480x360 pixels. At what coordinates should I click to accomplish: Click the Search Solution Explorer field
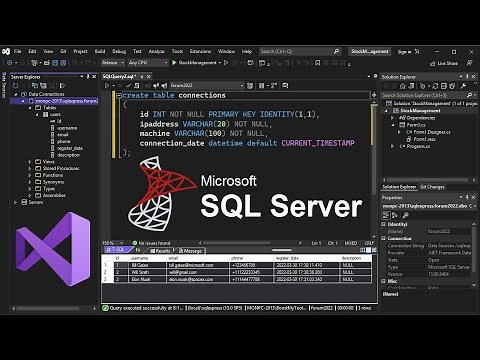coord(428,95)
